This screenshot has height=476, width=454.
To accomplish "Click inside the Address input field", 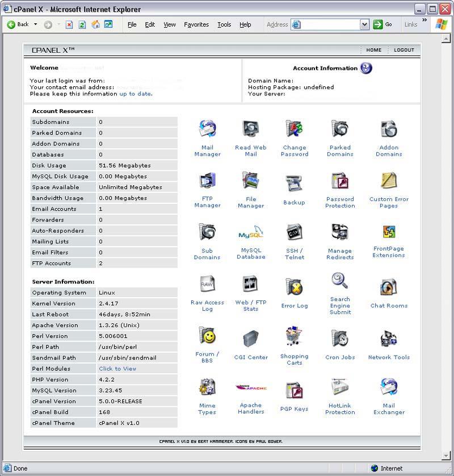I will pyautogui.click(x=330, y=24).
